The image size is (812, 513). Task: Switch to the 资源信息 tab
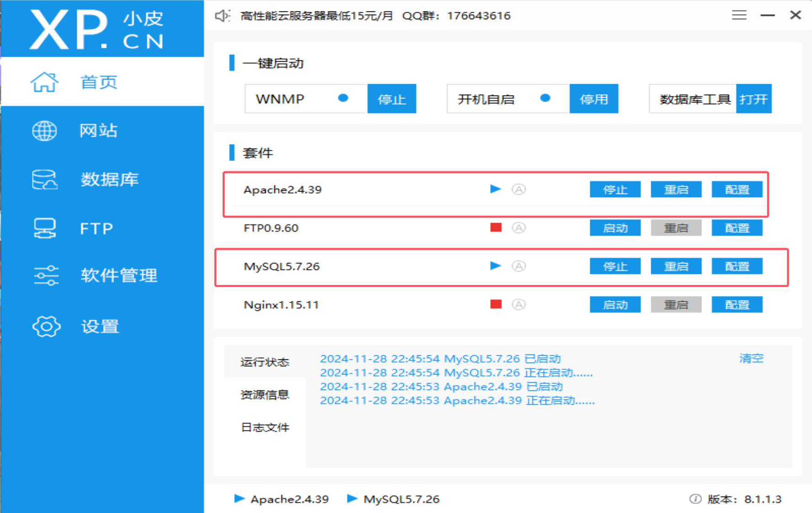coord(265,395)
